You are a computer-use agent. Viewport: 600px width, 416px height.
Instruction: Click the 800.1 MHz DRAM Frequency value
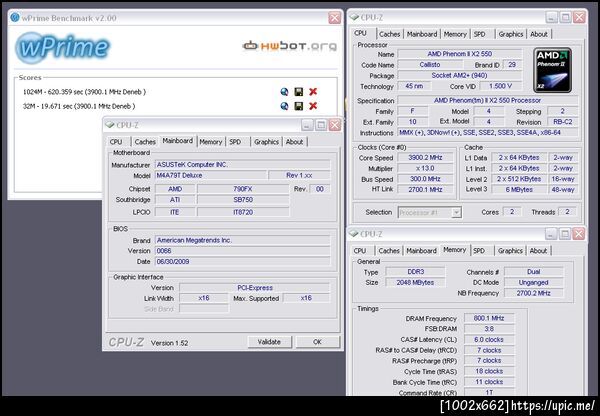coord(489,318)
